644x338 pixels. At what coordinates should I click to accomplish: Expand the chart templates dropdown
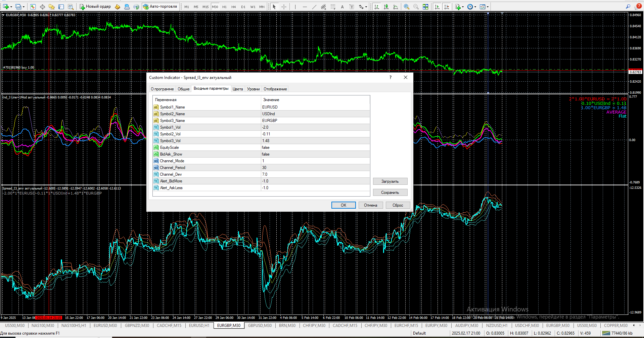(488, 7)
